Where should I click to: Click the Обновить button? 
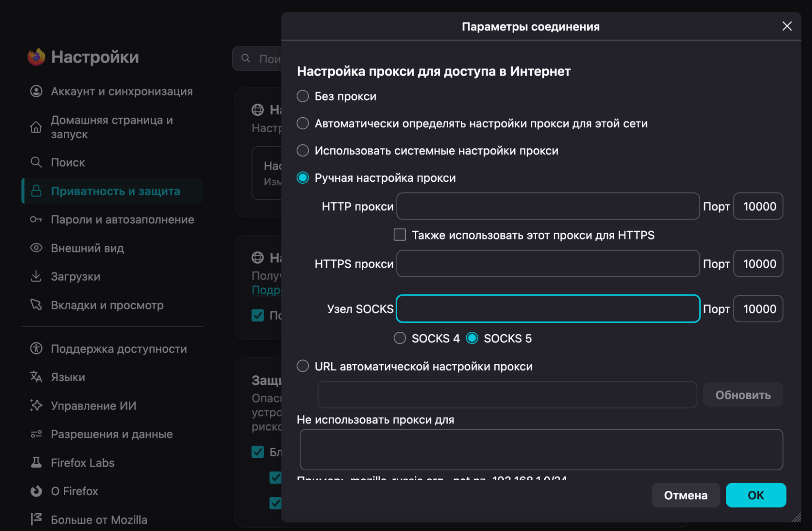743,395
